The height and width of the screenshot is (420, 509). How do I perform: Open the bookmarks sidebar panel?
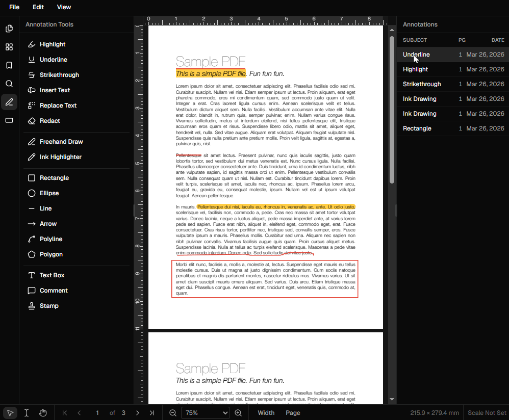9,65
